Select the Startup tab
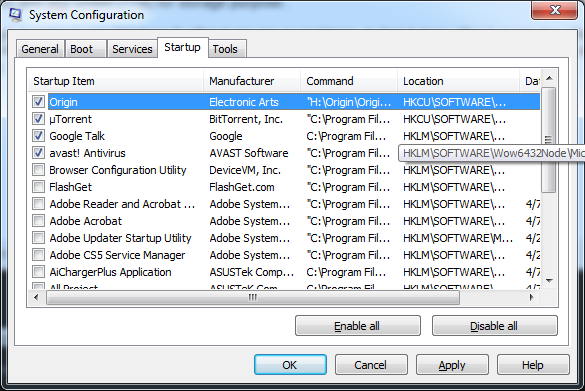 182,47
